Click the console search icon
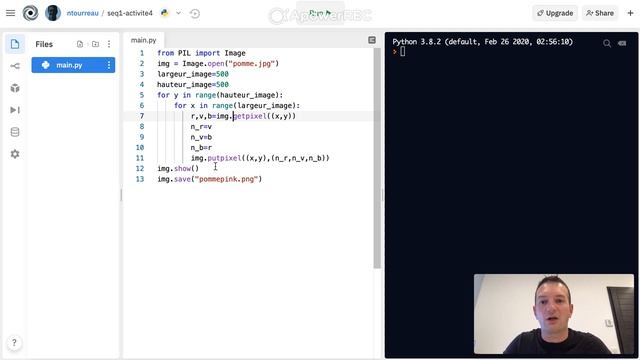640x360 pixels. click(x=607, y=43)
